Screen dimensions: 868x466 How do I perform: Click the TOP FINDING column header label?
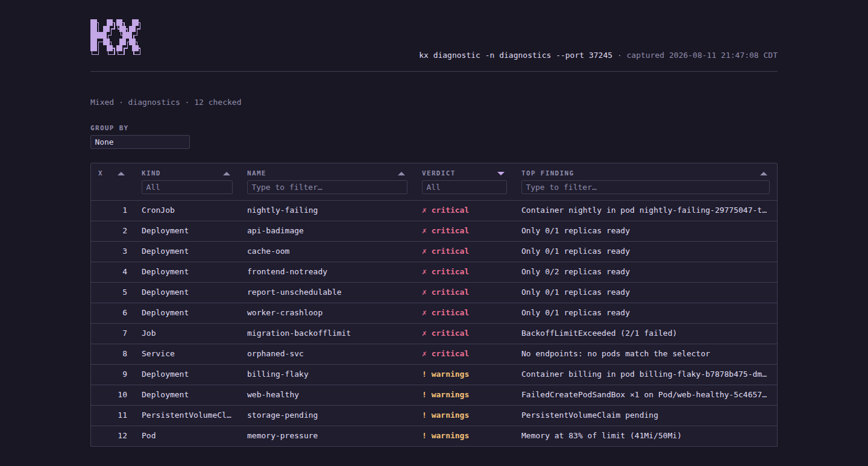click(x=547, y=173)
